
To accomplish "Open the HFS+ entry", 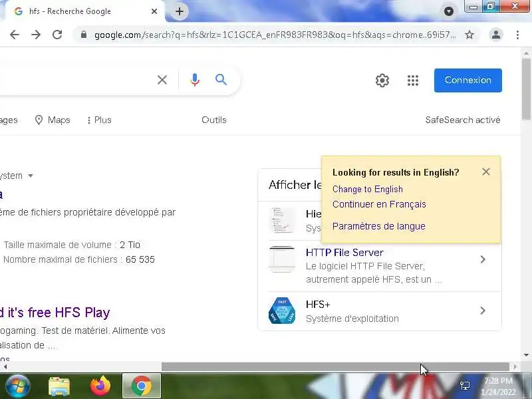I will (318, 305).
